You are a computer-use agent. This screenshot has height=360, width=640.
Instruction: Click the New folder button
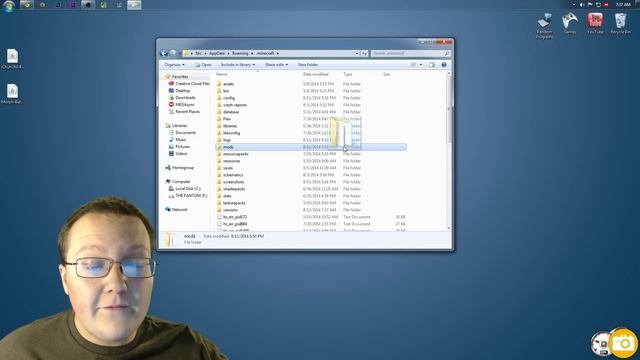point(308,64)
